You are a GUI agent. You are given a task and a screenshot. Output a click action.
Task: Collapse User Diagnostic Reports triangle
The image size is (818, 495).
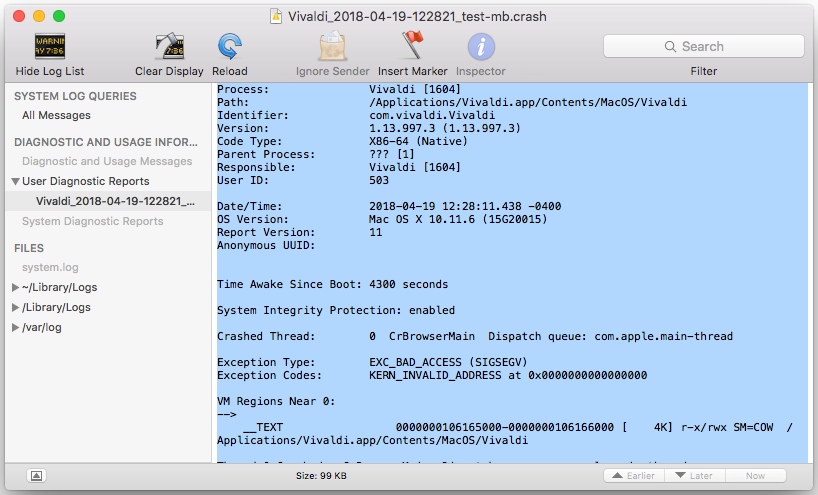coord(16,182)
